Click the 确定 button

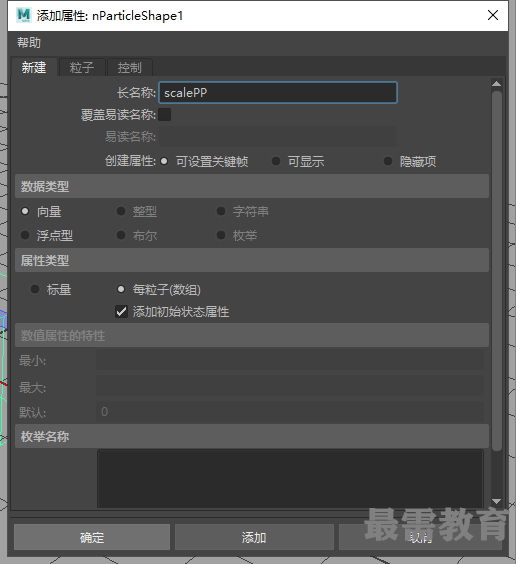point(92,537)
